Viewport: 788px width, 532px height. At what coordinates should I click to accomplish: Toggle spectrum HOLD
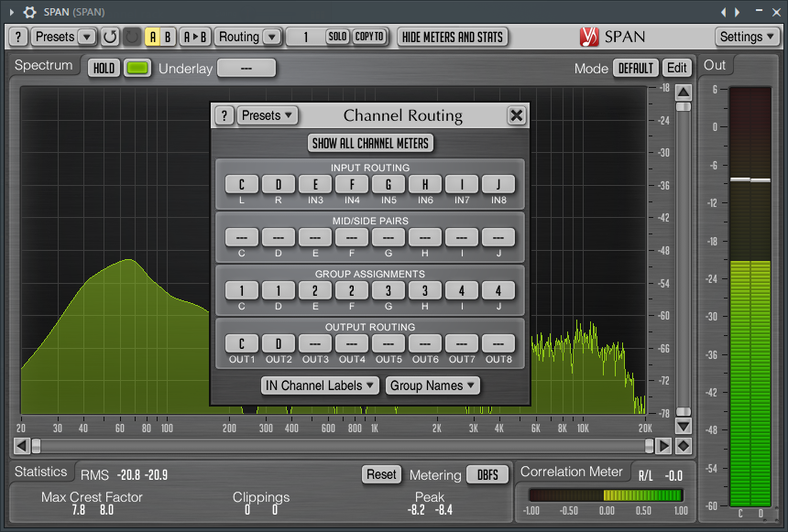[104, 69]
